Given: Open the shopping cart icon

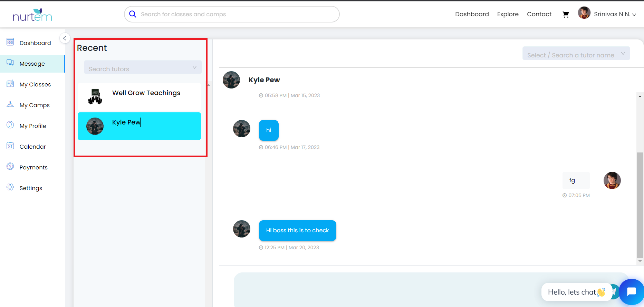Looking at the screenshot, I should [x=566, y=15].
